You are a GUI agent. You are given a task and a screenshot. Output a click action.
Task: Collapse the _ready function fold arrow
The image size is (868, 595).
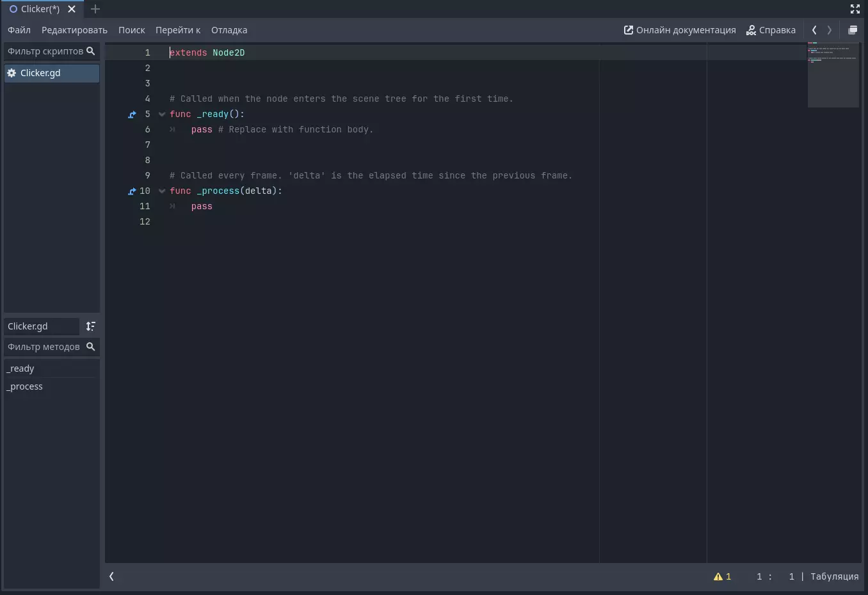[162, 115]
